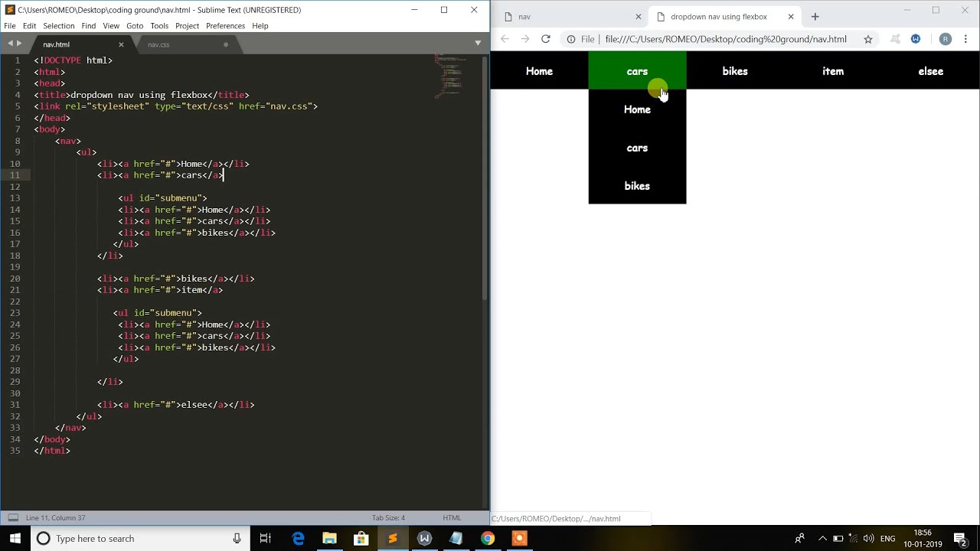Open Word from the taskbar
Image resolution: width=980 pixels, height=551 pixels.
[424, 539]
